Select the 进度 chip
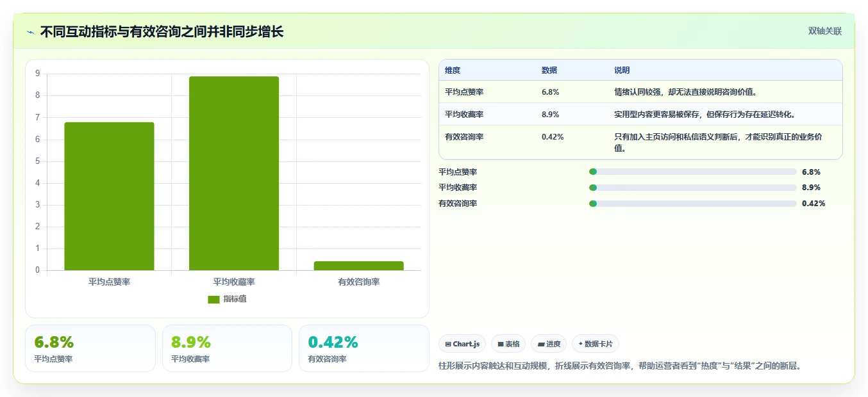868x397 pixels. (x=549, y=344)
